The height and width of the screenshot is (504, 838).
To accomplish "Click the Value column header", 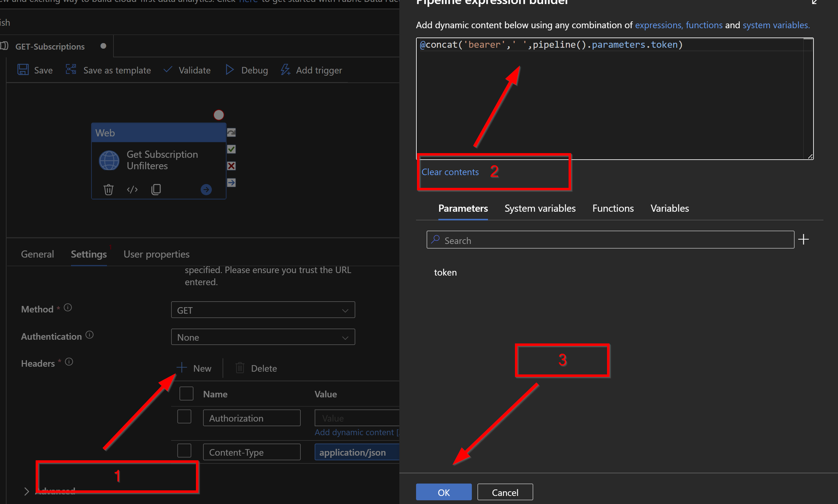I will (326, 394).
